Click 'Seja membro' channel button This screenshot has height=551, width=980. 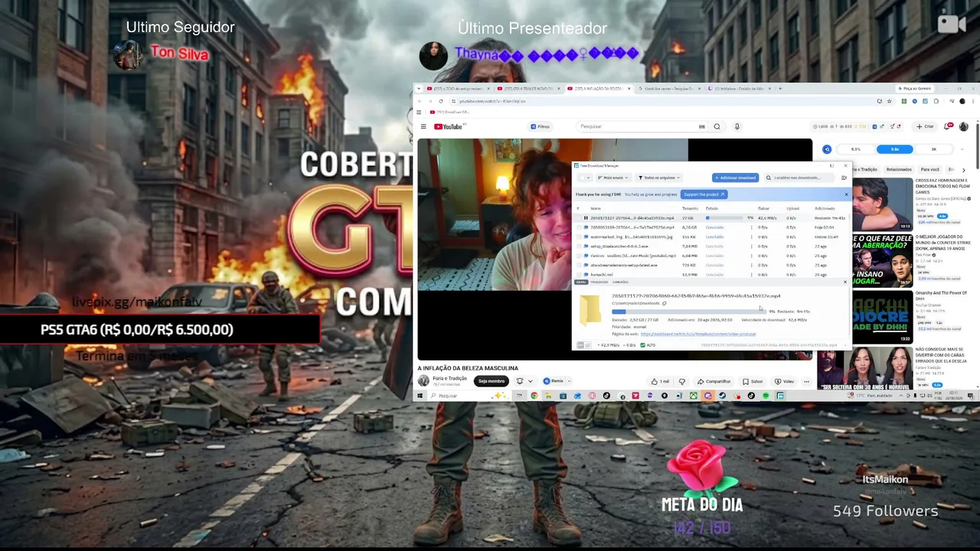pyautogui.click(x=491, y=381)
